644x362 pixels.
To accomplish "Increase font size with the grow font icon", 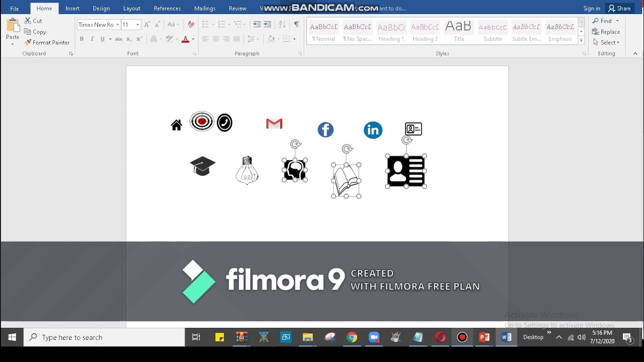I will (147, 24).
